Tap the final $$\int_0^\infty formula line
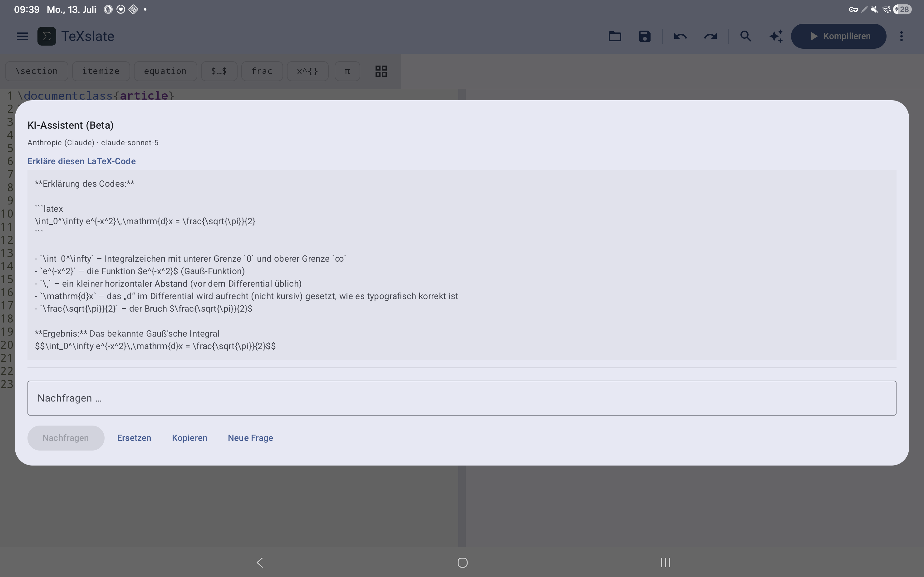This screenshot has height=577, width=924. (155, 346)
